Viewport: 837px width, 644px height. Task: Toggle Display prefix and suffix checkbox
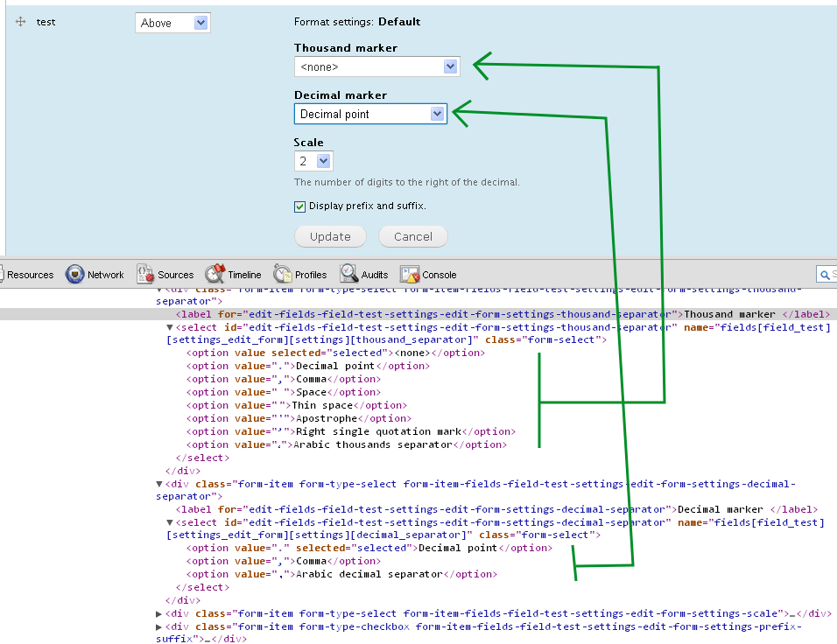(x=300, y=206)
